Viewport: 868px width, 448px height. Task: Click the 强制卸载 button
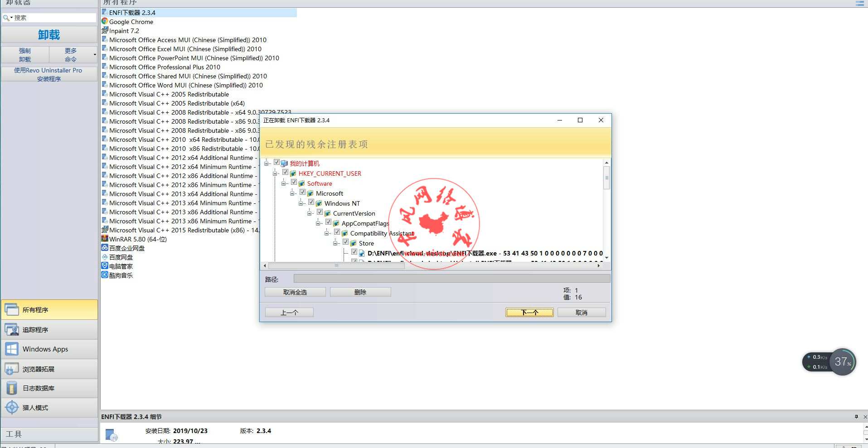click(x=25, y=55)
